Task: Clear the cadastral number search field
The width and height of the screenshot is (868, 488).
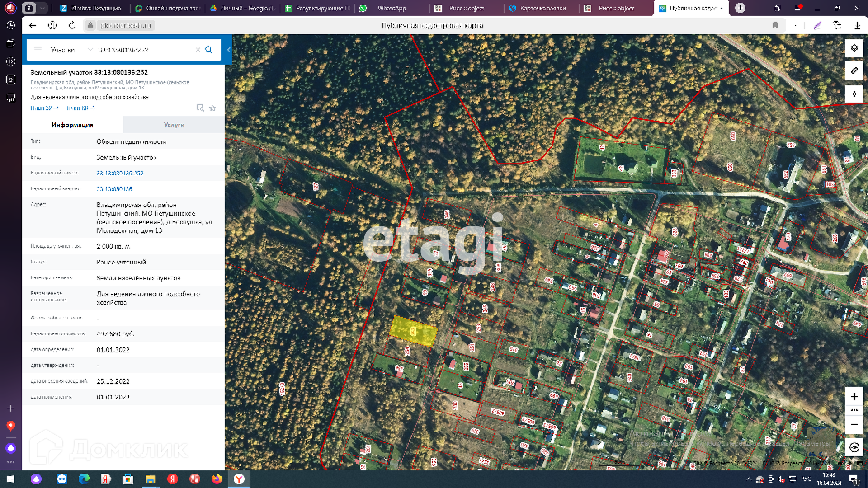Action: [198, 50]
